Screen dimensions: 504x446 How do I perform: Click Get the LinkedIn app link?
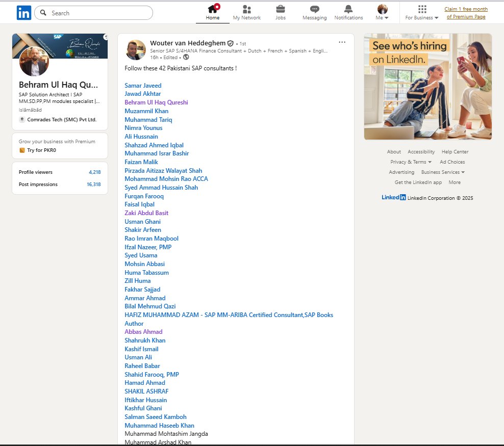point(418,182)
